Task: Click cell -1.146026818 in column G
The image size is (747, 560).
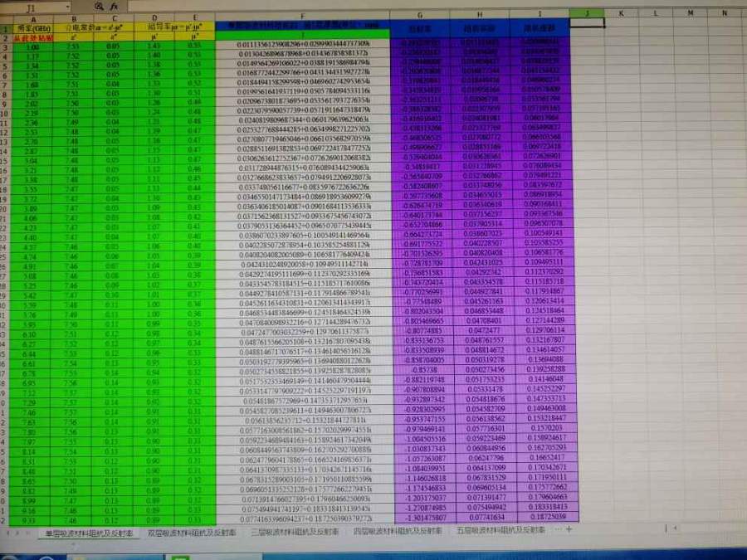Action: point(425,478)
